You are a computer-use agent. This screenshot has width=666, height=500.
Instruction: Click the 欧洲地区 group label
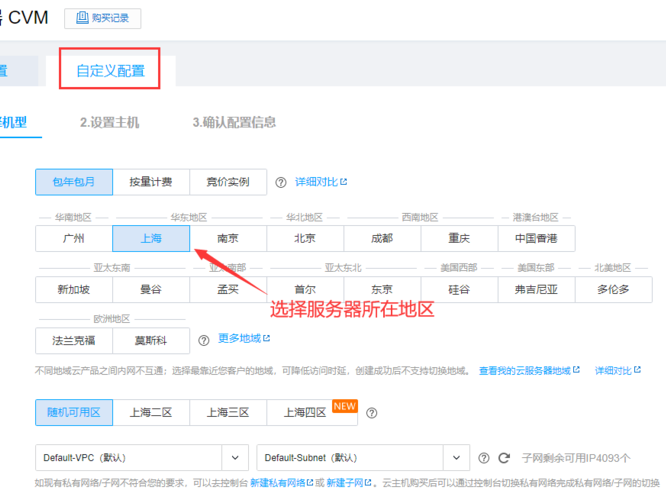point(112,319)
